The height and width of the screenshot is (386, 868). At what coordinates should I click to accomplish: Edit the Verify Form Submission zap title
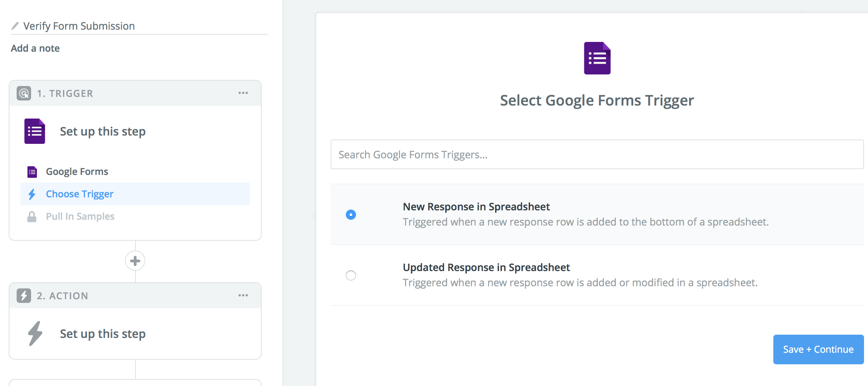tap(79, 26)
